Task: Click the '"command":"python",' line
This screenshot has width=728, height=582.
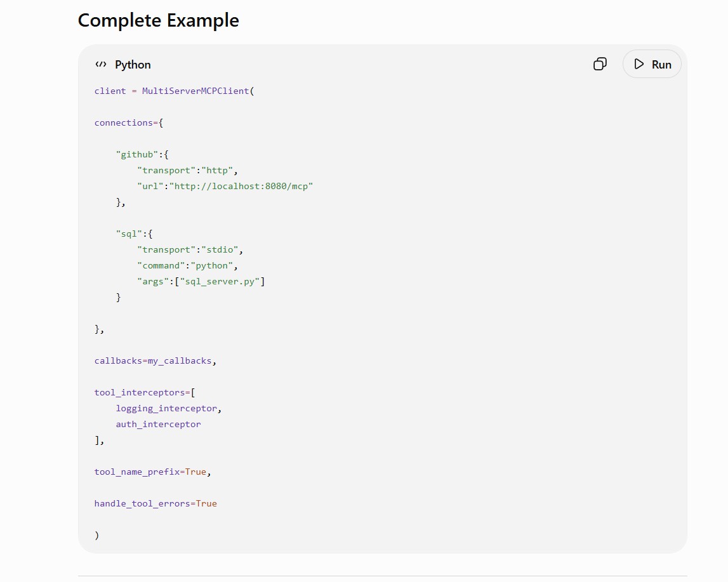Action: click(x=187, y=265)
